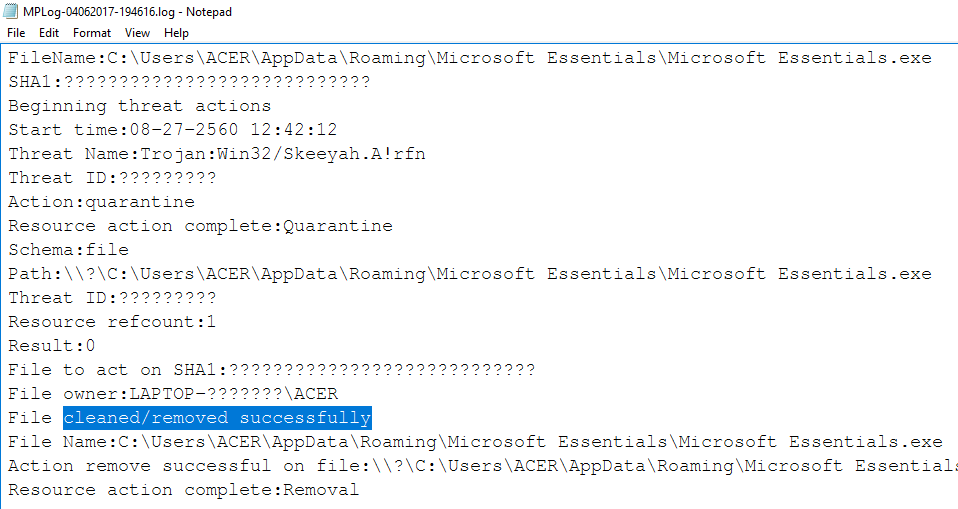Place cursor on the 'Result:0' line
This screenshot has width=958, height=509.
(x=52, y=346)
